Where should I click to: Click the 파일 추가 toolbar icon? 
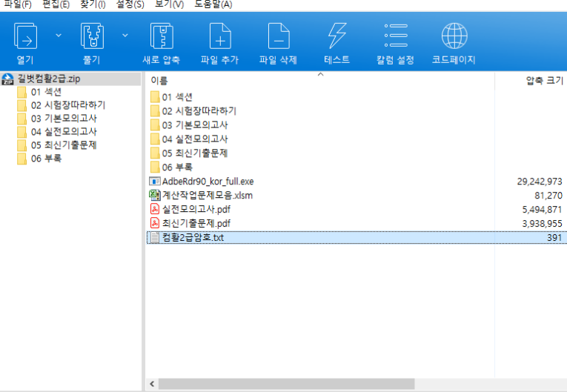coord(220,36)
